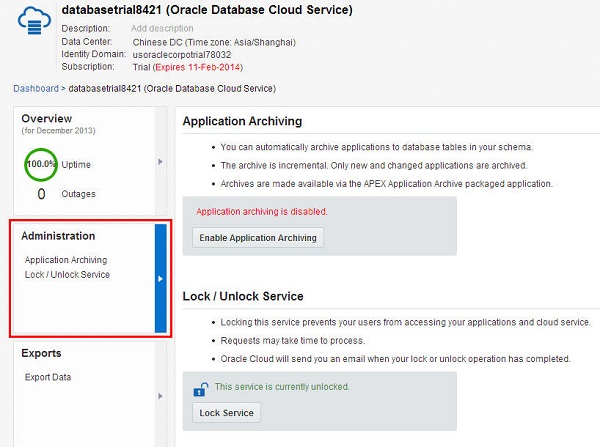Click the unlocked padlock status icon
The image size is (600, 447).
click(201, 388)
